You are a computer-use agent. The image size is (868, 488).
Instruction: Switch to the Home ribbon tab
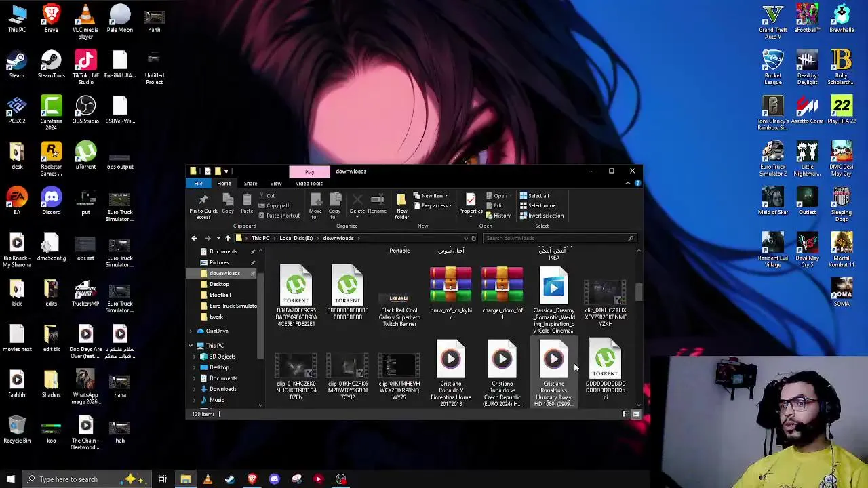pos(224,184)
